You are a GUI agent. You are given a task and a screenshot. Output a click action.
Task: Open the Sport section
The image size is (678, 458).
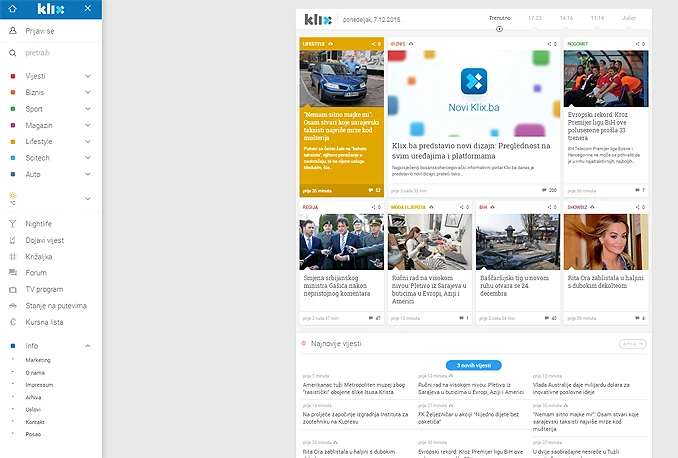coord(34,109)
